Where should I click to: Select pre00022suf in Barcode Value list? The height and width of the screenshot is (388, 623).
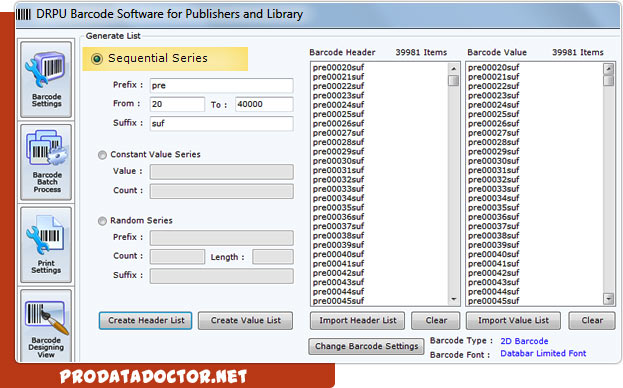493,86
